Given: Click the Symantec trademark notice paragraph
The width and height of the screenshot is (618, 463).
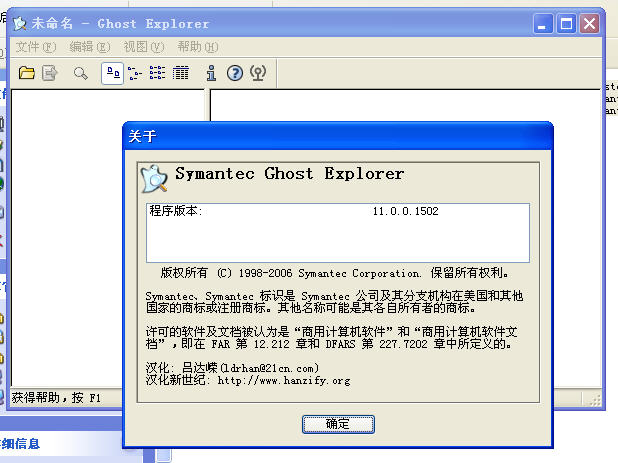Looking at the screenshot, I should click(334, 301).
